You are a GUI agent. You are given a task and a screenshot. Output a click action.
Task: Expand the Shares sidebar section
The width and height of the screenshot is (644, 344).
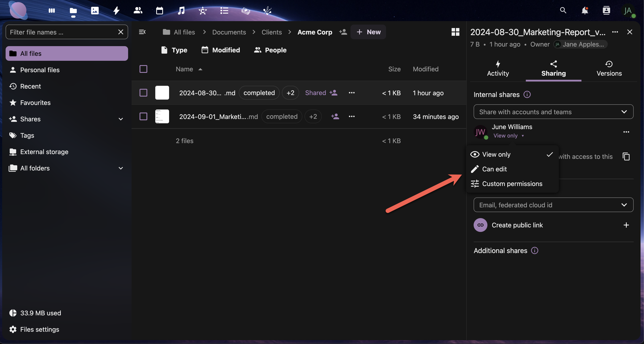(x=121, y=119)
